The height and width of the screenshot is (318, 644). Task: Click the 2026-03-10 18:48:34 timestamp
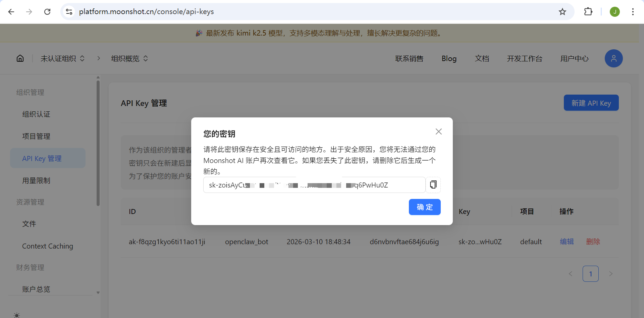(318, 242)
